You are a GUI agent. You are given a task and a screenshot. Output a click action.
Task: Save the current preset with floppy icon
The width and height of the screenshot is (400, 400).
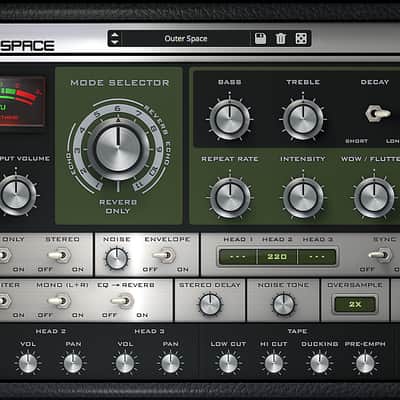point(260,39)
